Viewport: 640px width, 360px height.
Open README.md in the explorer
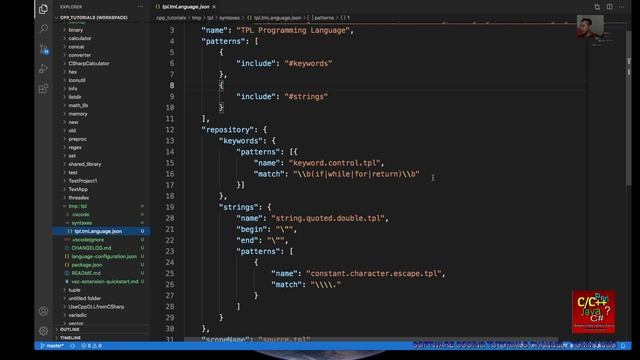pyautogui.click(x=86, y=273)
